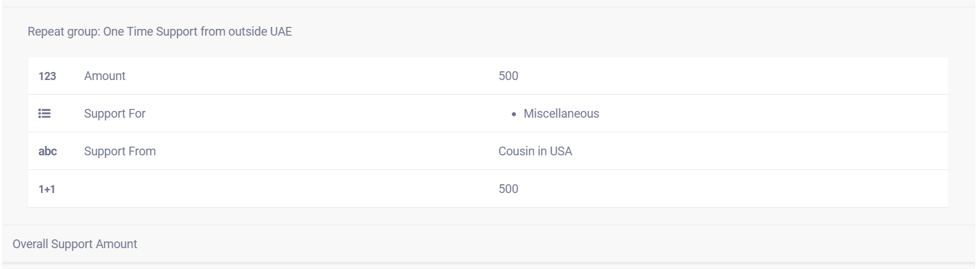Viewport: 980px width, 269px height.
Task: Click the calculated value 500 in 1+1 row
Action: (x=508, y=189)
